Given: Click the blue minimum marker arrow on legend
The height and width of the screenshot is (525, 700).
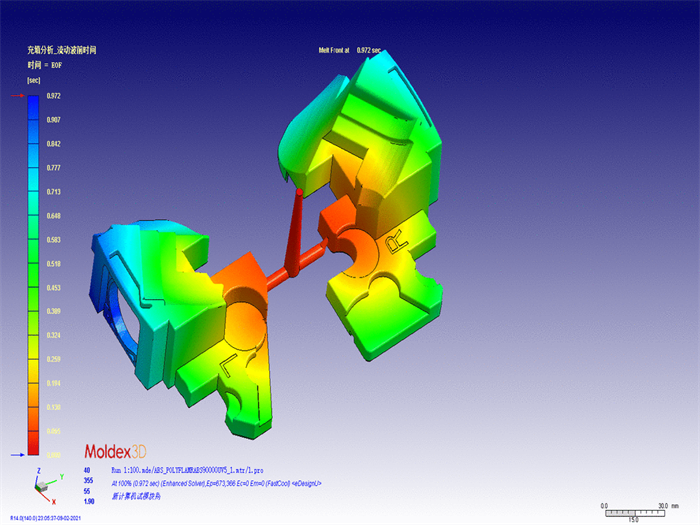Looking at the screenshot, I should [x=18, y=455].
